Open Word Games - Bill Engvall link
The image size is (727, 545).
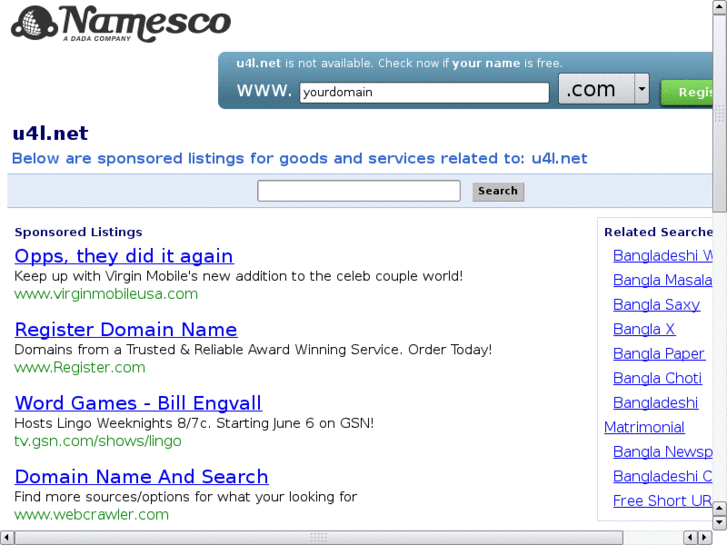coord(138,403)
